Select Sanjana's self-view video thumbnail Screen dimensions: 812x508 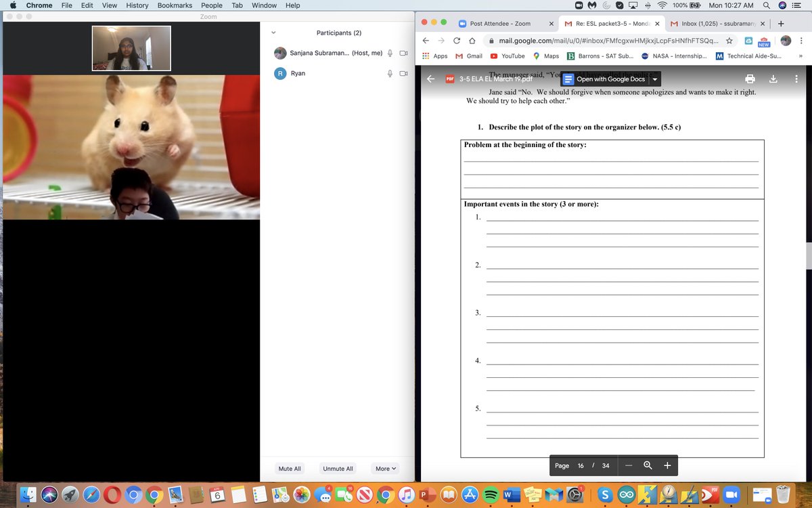pyautogui.click(x=132, y=47)
